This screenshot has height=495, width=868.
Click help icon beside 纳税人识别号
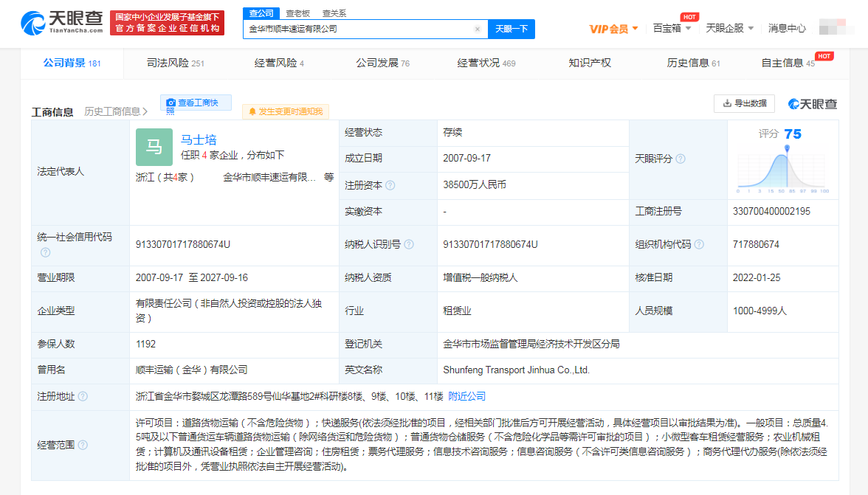click(409, 245)
